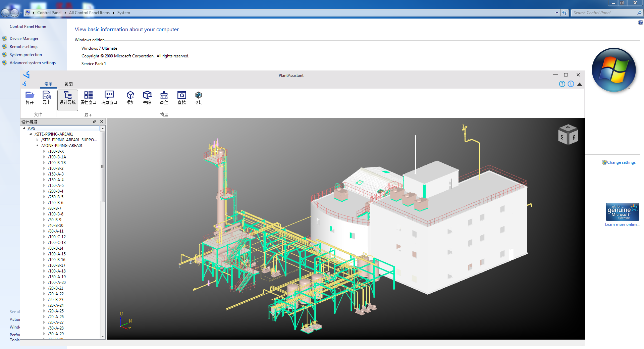The height and width of the screenshot is (349, 644).
Task: Click the 添加 (Add) model icon
Action: [x=130, y=98]
